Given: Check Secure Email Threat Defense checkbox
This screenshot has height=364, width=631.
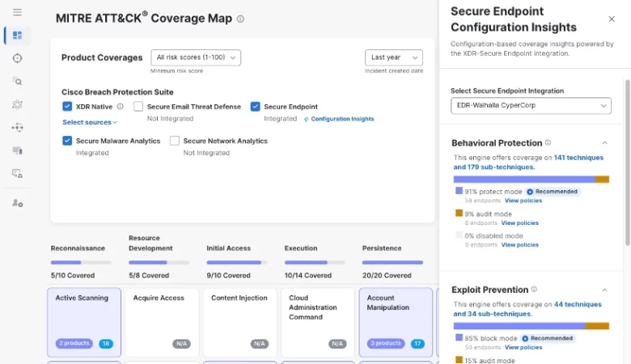Looking at the screenshot, I should (x=138, y=106).
